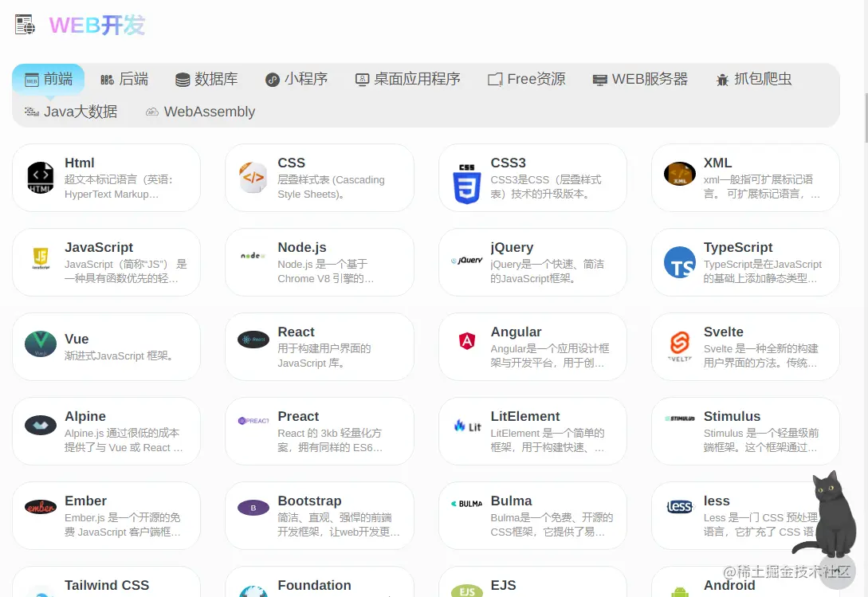Click the page vertical scrollbar thumb
This screenshot has height=597, width=868.
(866, 119)
